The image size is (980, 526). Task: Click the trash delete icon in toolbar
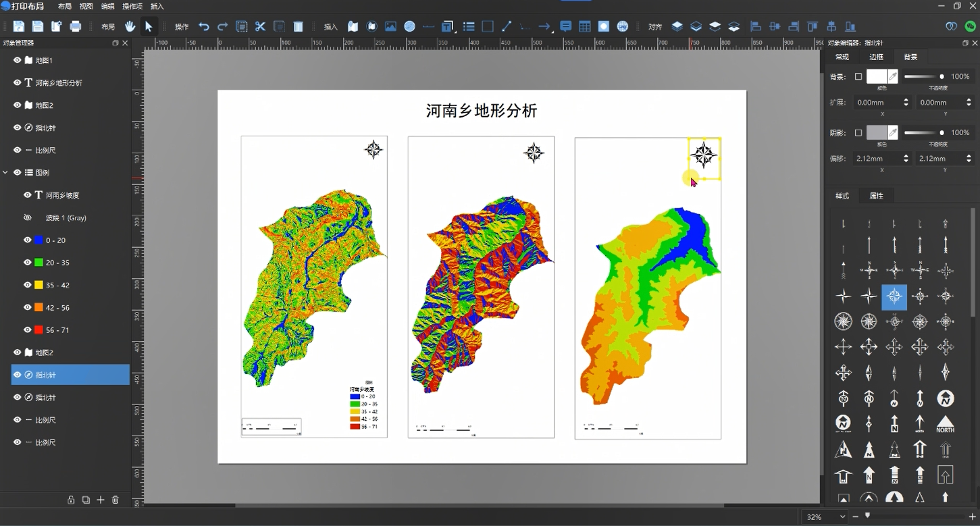pyautogui.click(x=298, y=26)
